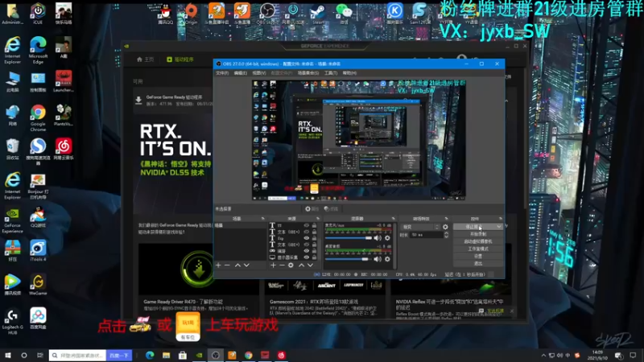The height and width of the screenshot is (362, 644).
Task: Select the Google Chrome desktop shortcut
Action: tap(38, 117)
